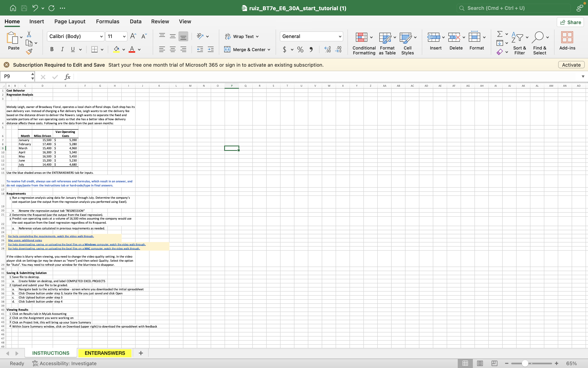Click the Activate subscription button
Viewport: 588px width, 368px height.
[571, 65]
